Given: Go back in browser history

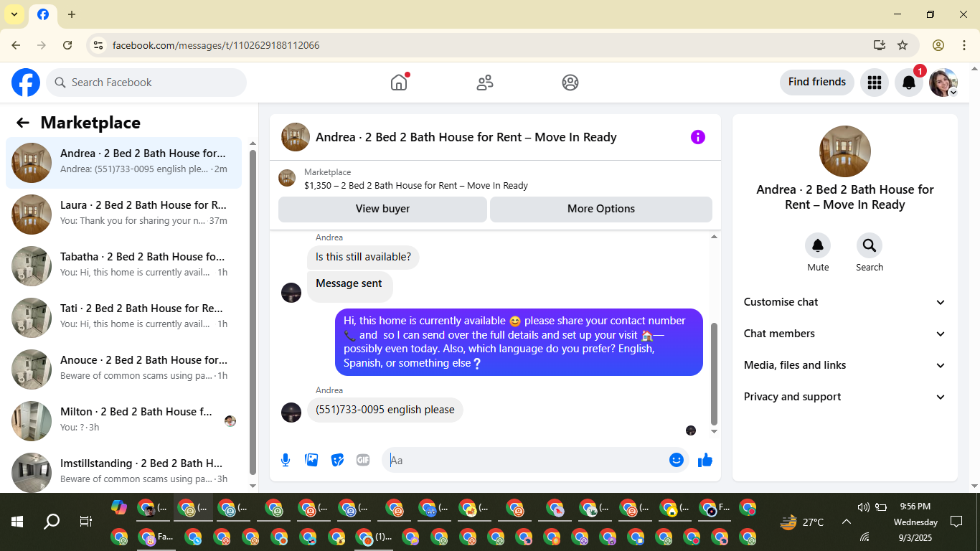Looking at the screenshot, I should [17, 45].
